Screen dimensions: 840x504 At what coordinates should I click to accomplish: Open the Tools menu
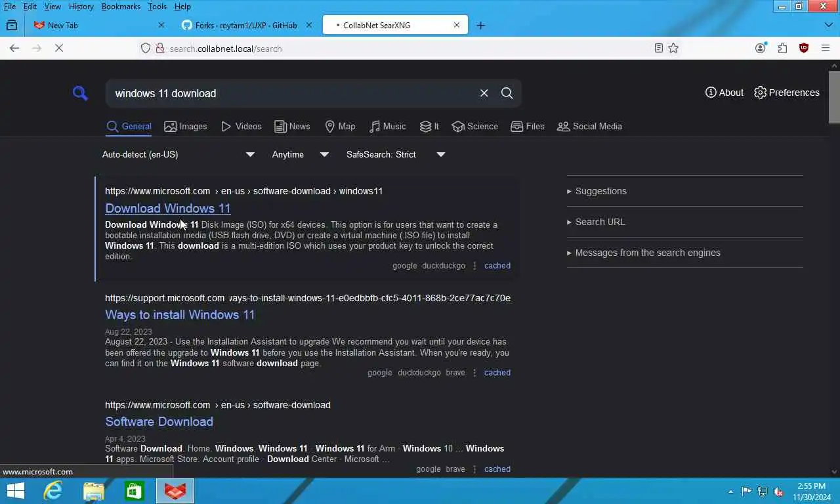[x=157, y=6]
